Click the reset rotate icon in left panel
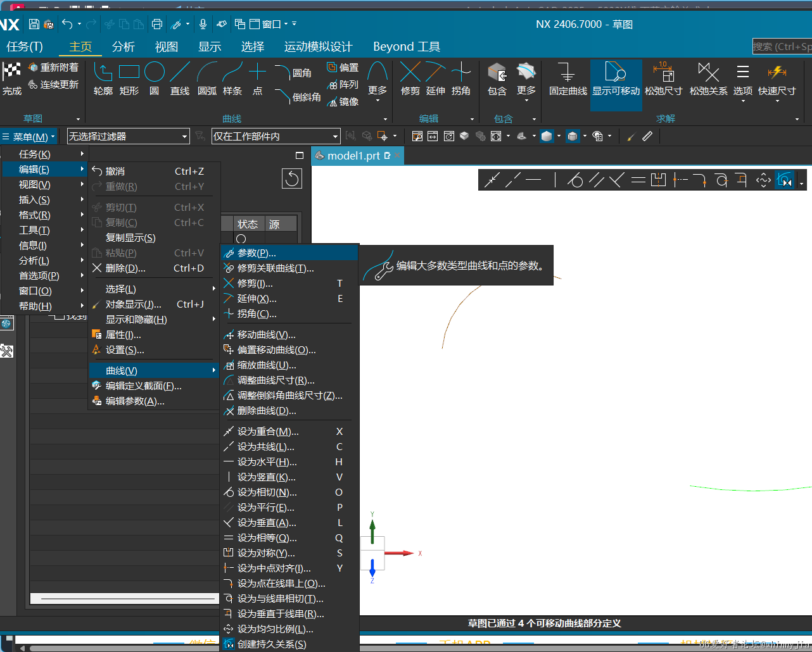This screenshot has width=812, height=652. tap(292, 179)
